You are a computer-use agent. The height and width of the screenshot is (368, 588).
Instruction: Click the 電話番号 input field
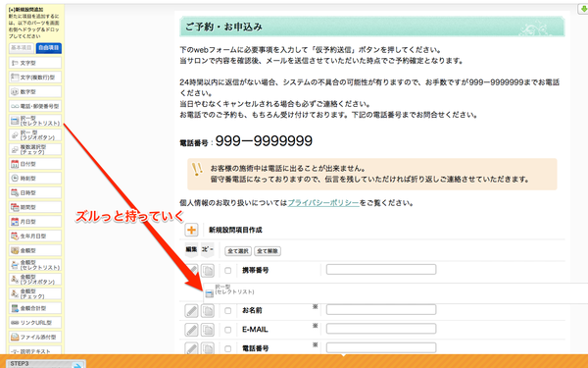pyautogui.click(x=381, y=347)
